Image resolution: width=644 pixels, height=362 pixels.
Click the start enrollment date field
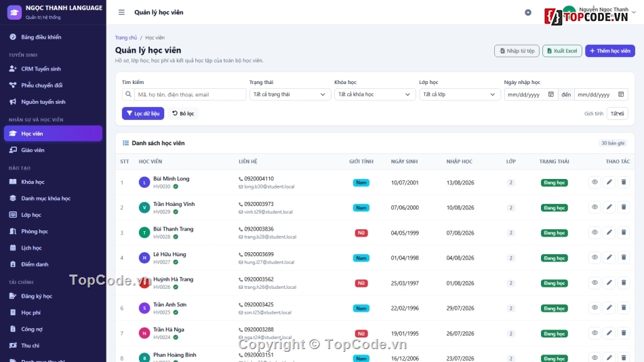click(531, 94)
